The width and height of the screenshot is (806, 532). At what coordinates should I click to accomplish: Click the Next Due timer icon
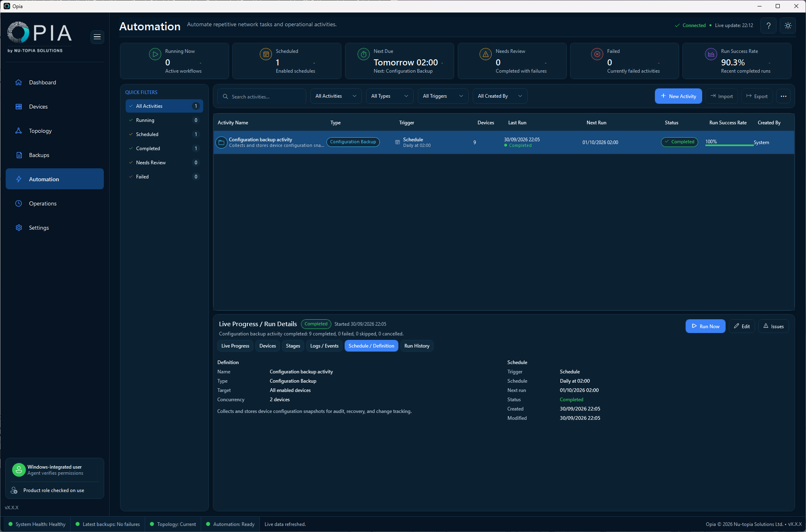(364, 54)
